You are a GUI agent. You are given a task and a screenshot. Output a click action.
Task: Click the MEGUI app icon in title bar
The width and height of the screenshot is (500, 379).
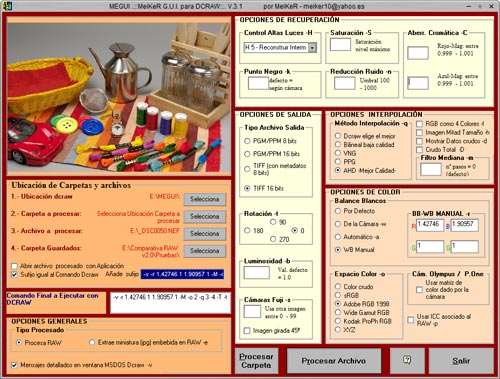coord(8,6)
